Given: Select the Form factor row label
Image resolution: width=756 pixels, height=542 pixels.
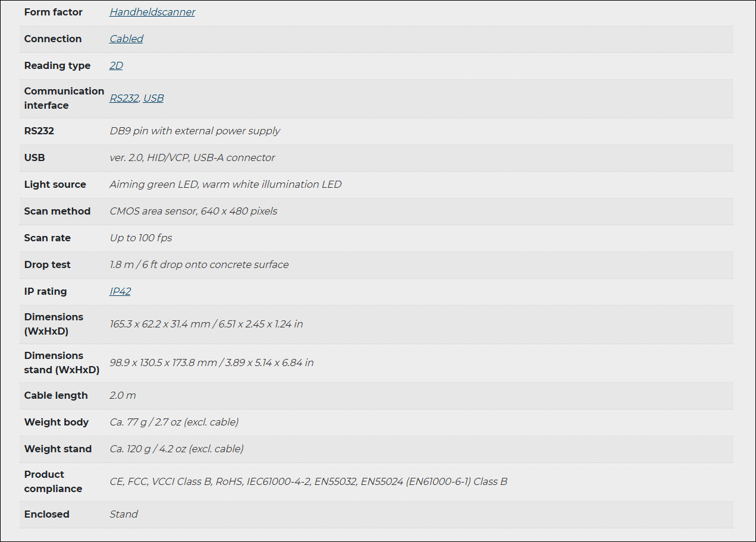Looking at the screenshot, I should (x=54, y=12).
